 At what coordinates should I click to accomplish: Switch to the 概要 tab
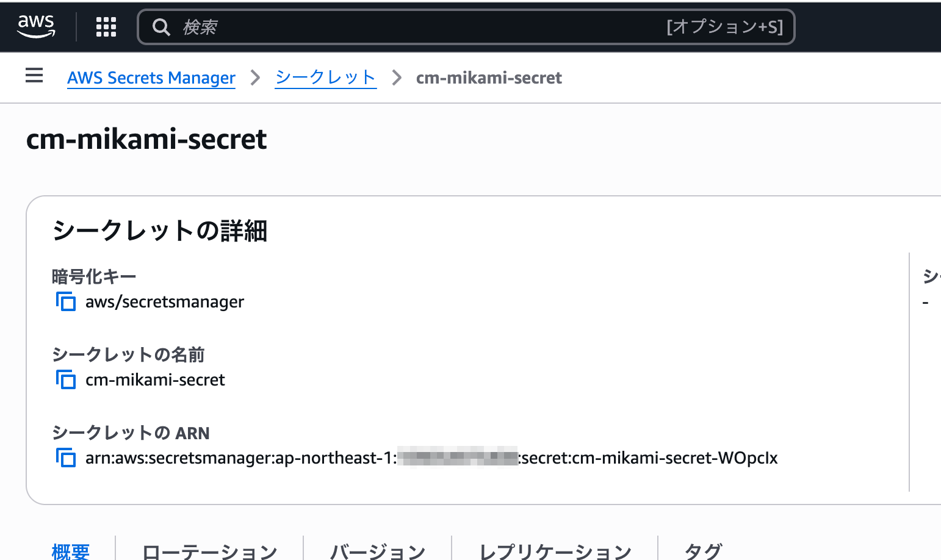click(x=71, y=551)
